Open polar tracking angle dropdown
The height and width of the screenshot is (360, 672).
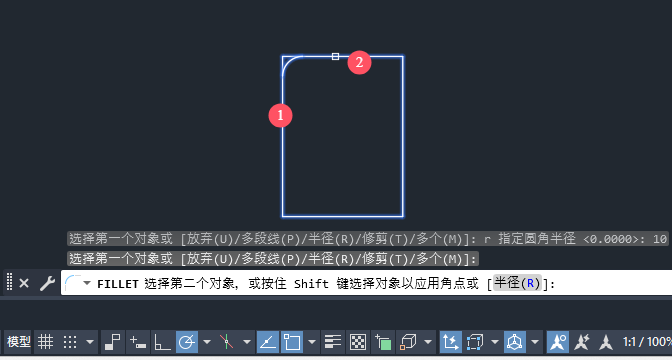(x=207, y=342)
